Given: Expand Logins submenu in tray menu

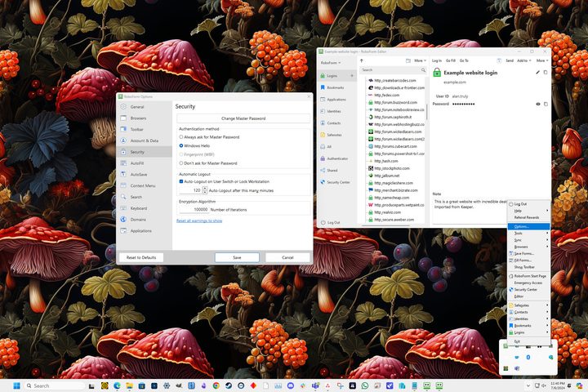Looking at the screenshot, I should click(528, 332).
